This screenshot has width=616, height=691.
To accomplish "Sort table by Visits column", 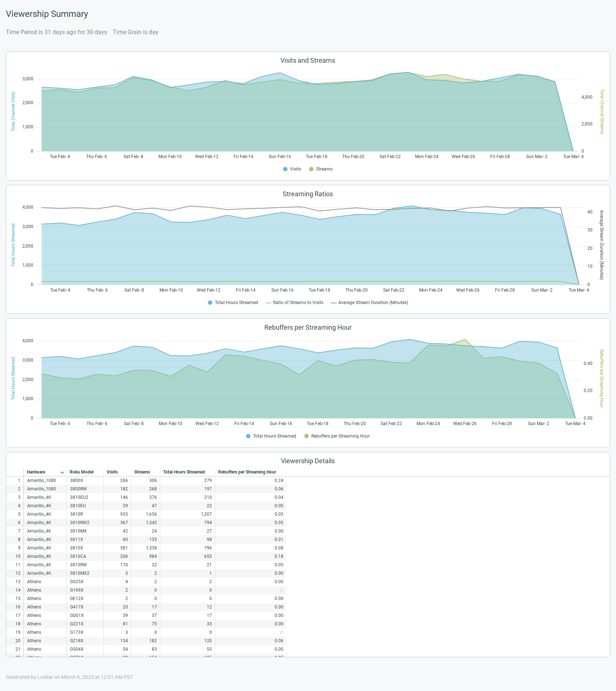I will pyautogui.click(x=112, y=472).
